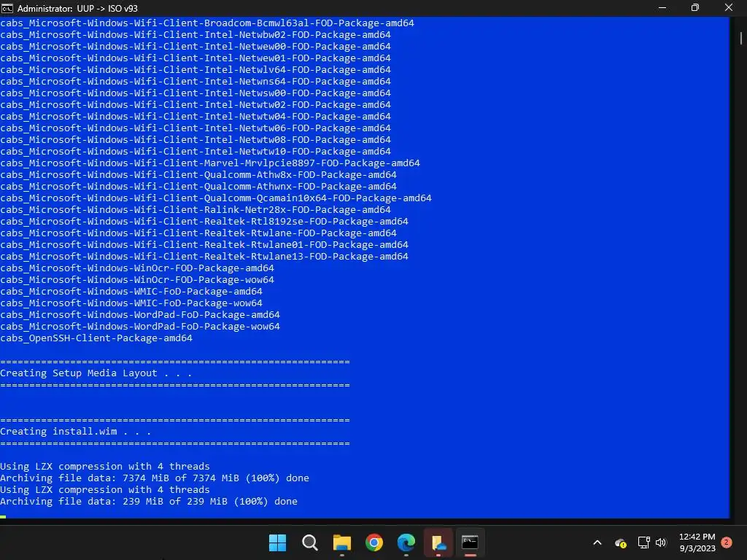747x560 pixels.
Task: Launch Microsoft Edge from taskbar
Action: (406, 542)
